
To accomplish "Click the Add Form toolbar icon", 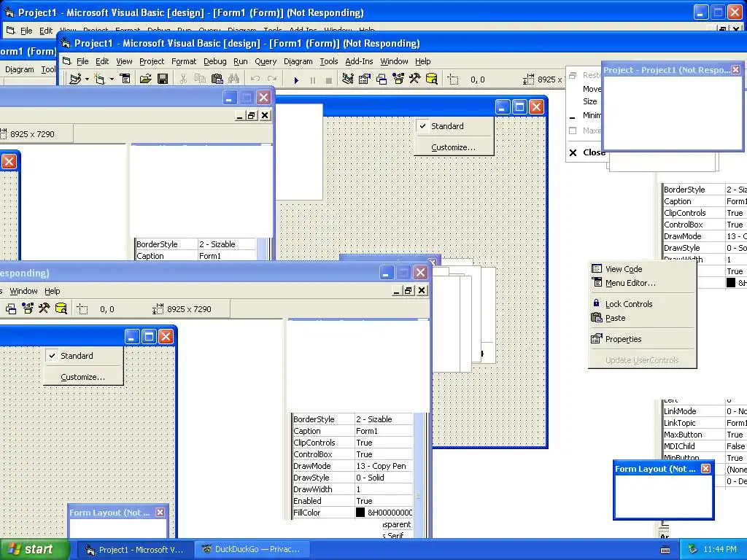I will 99,79.
